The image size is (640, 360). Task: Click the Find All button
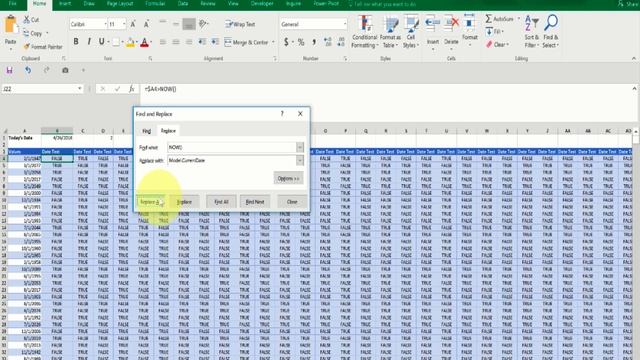pyautogui.click(x=221, y=202)
